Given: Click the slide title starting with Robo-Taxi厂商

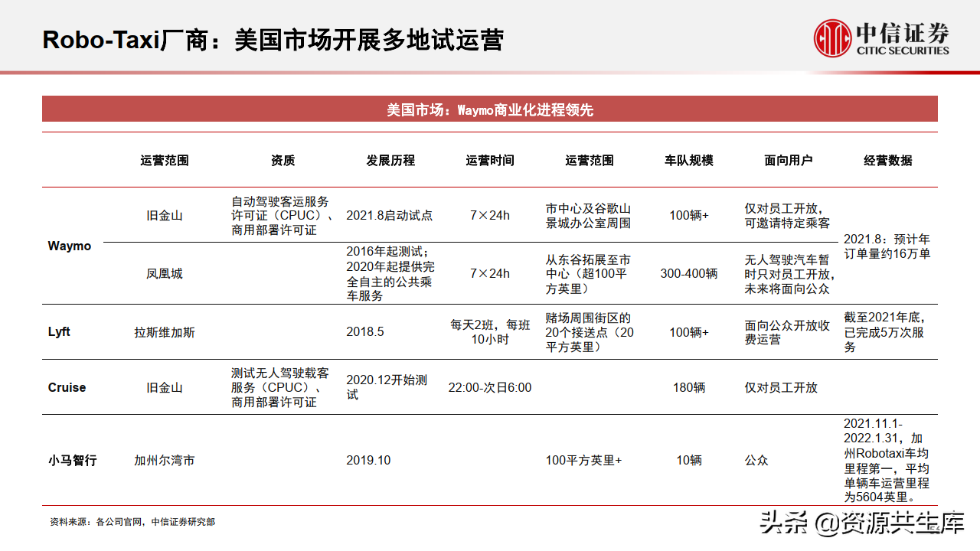Looking at the screenshot, I should point(273,40).
